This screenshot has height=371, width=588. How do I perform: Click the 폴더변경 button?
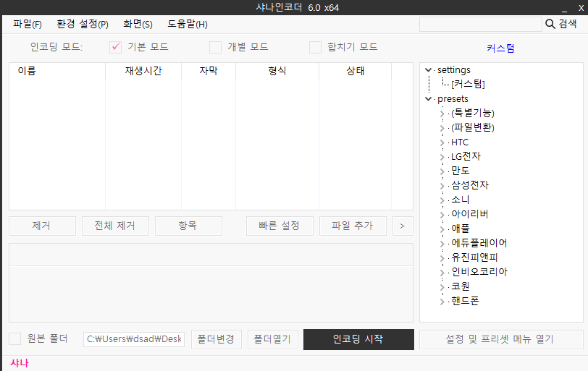217,339
